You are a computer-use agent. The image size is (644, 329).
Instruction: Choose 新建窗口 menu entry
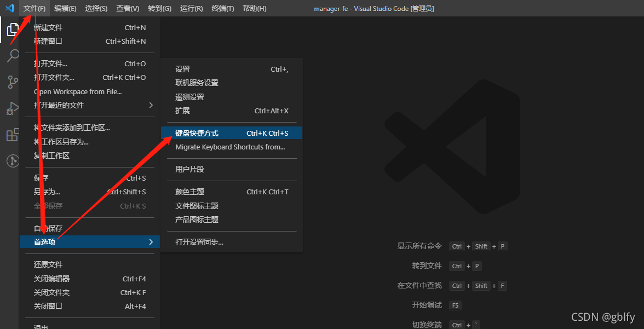click(90, 41)
